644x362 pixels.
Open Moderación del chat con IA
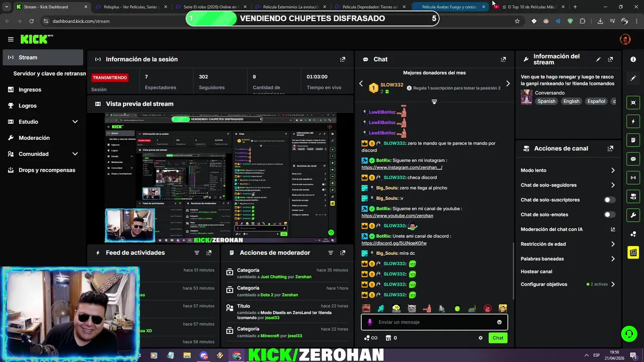coord(568,229)
